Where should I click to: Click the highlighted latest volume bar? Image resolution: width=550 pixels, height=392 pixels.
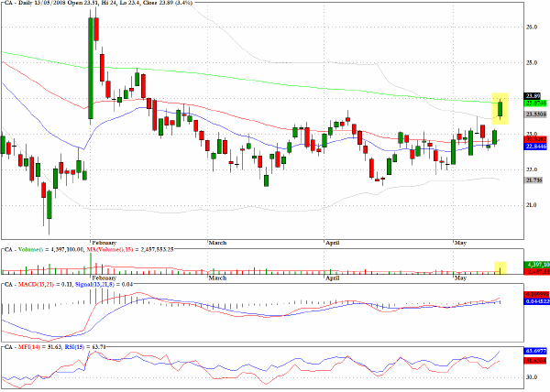click(500, 270)
